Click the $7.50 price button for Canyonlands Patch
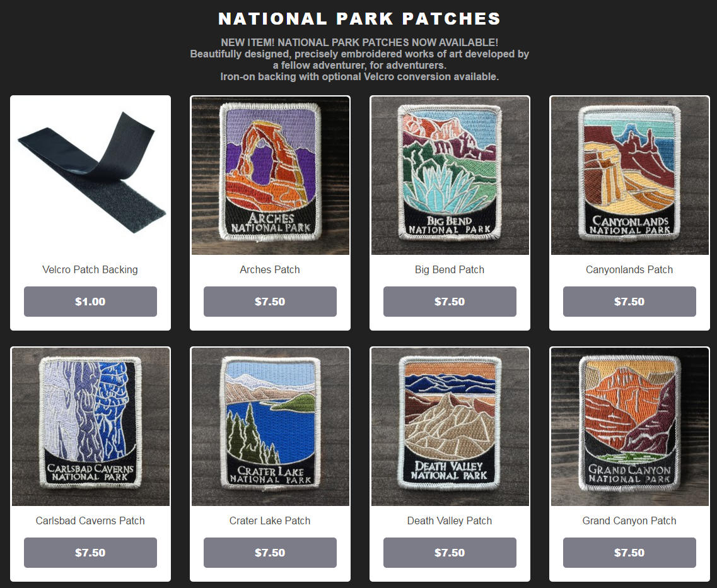Image resolution: width=717 pixels, height=588 pixels. pos(630,302)
